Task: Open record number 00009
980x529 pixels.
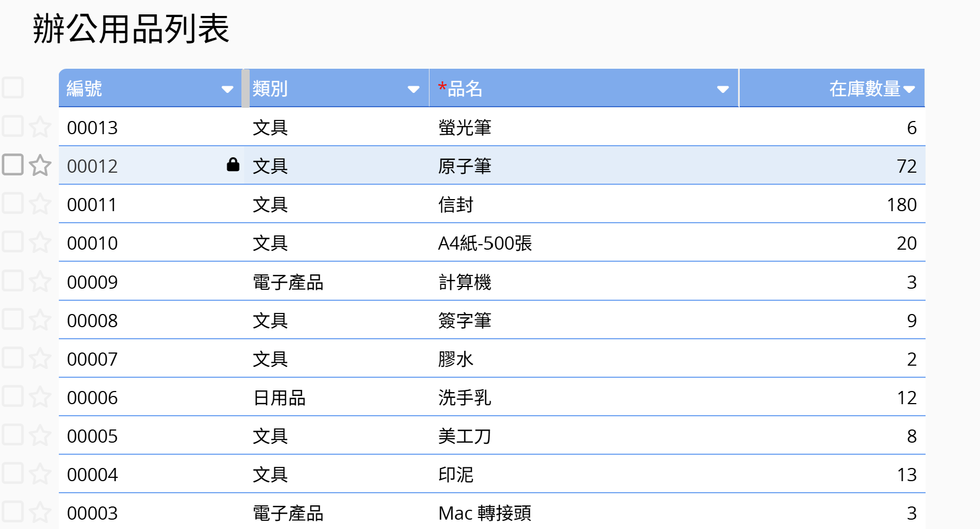Action: (92, 282)
